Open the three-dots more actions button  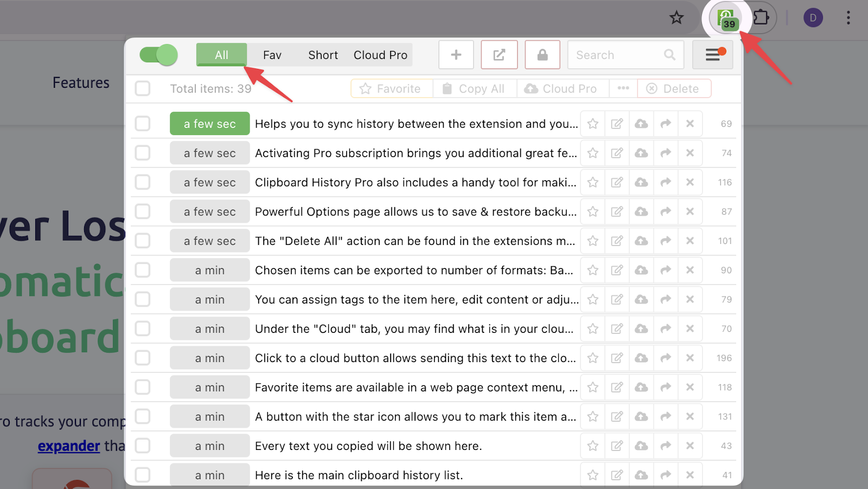[x=623, y=88]
